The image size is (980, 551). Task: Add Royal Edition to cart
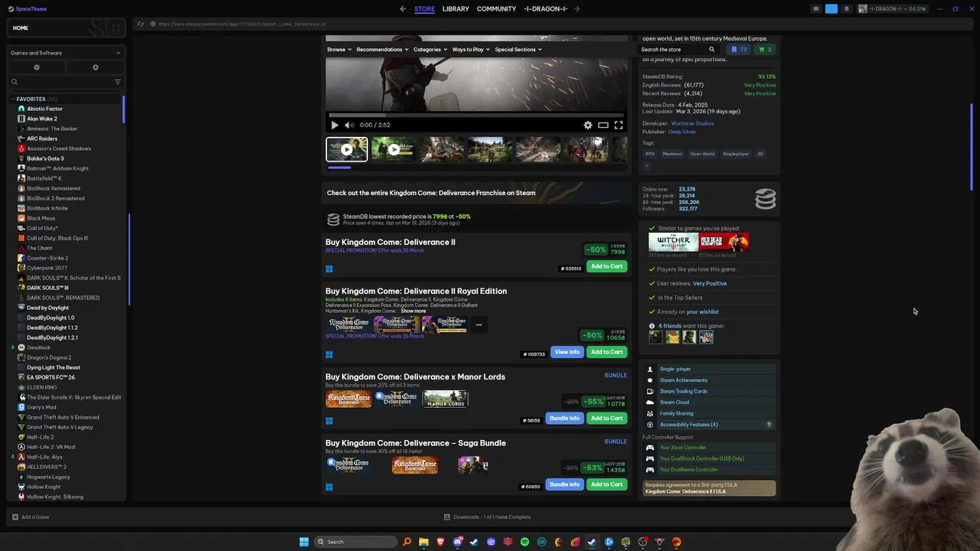pos(606,352)
